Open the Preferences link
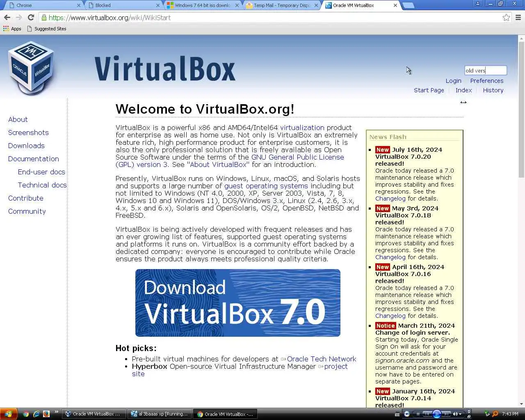 (487, 81)
